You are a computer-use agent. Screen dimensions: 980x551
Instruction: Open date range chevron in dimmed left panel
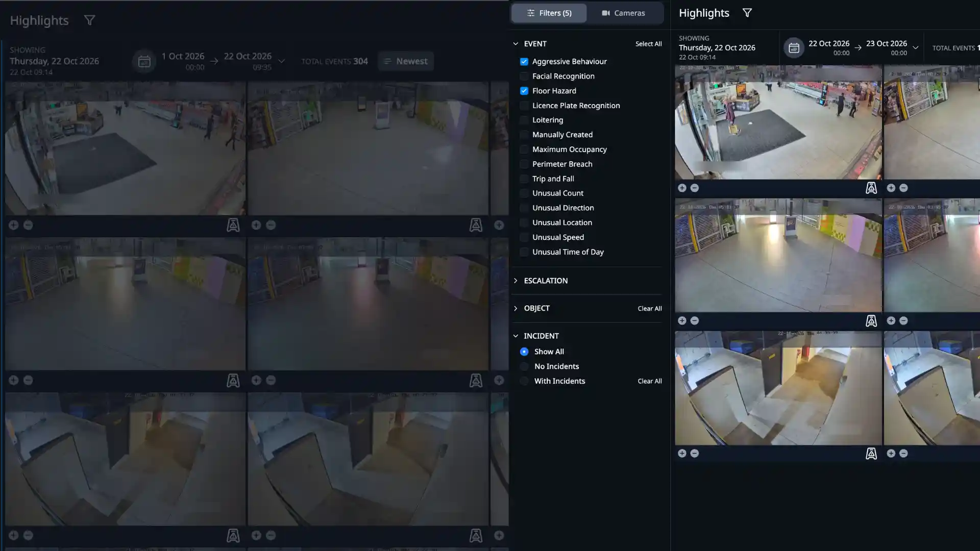tap(281, 61)
